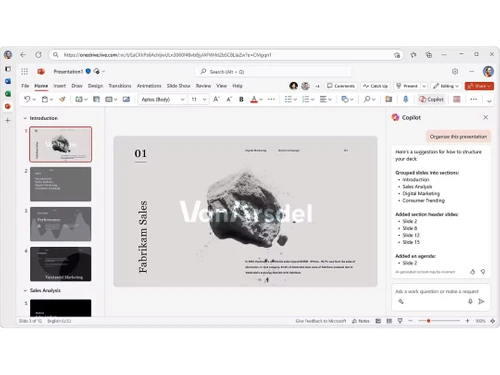Image resolution: width=500 pixels, height=375 pixels.
Task: Click the Decrease Font Size icon
Action: (229, 99)
